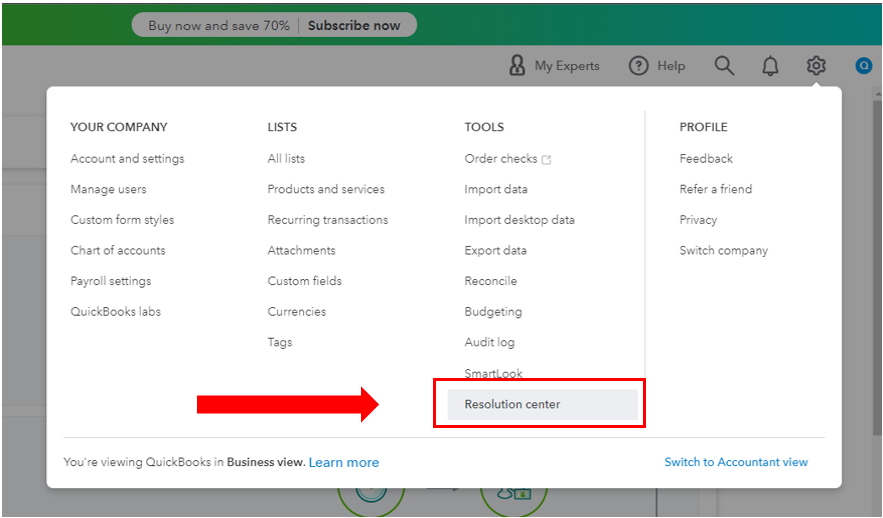Open the gear settings icon
Viewport: 883px width, 518px height.
tap(816, 66)
